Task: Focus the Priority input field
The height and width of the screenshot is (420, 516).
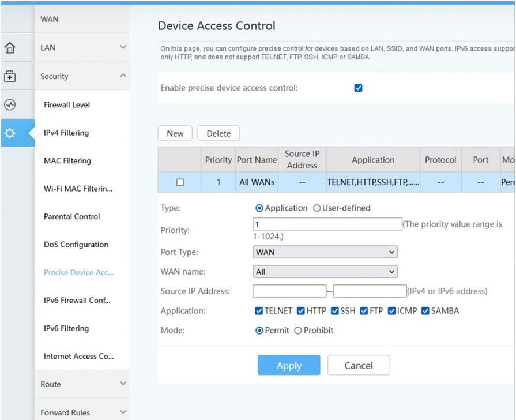Action: click(327, 224)
